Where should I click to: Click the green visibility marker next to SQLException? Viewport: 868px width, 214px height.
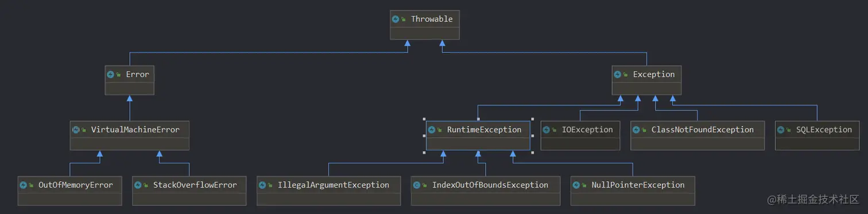[789, 130]
